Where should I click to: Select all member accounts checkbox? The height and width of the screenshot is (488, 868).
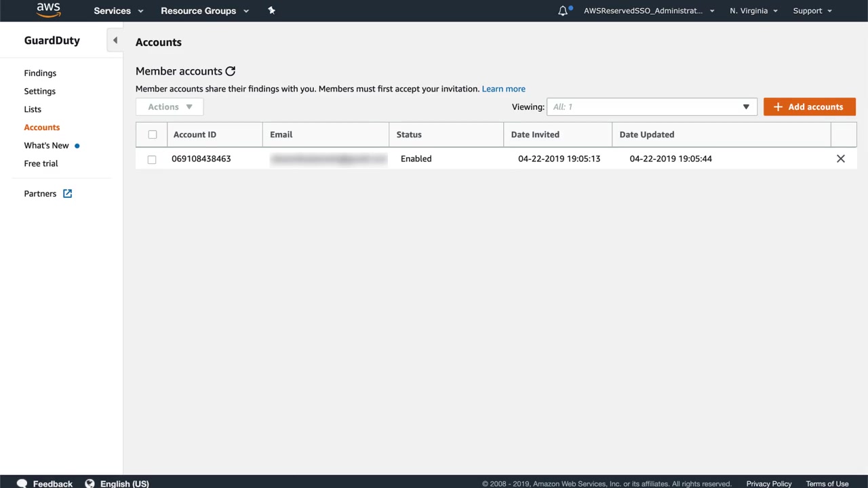coord(152,134)
